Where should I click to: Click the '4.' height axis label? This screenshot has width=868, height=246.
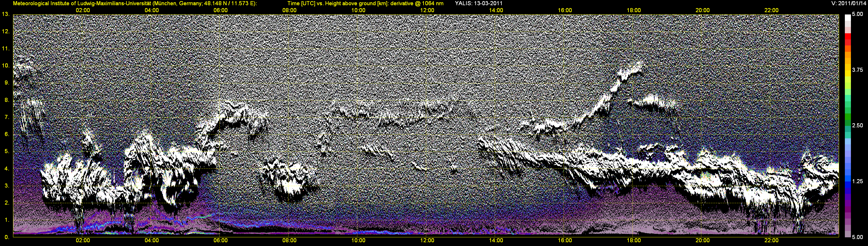tap(7, 168)
